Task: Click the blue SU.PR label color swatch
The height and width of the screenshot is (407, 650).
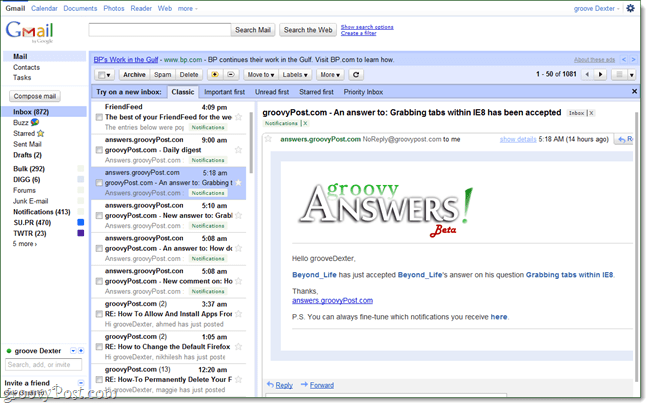Action: point(81,222)
